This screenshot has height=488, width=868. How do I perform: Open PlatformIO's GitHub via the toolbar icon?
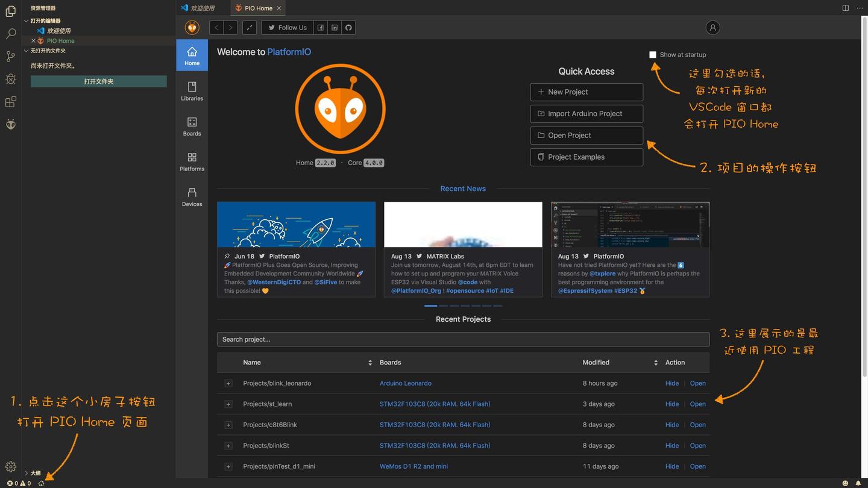(x=348, y=27)
